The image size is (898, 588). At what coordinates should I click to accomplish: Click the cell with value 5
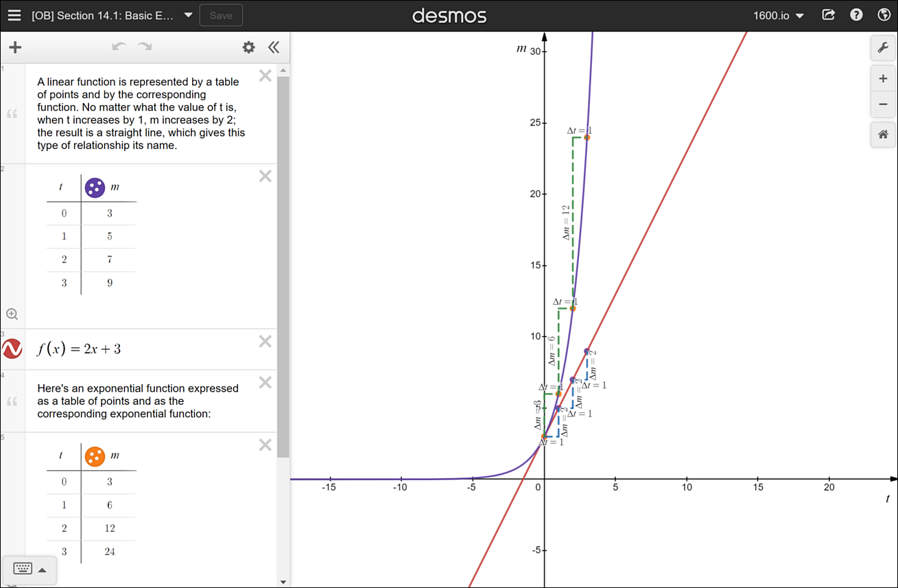point(109,236)
